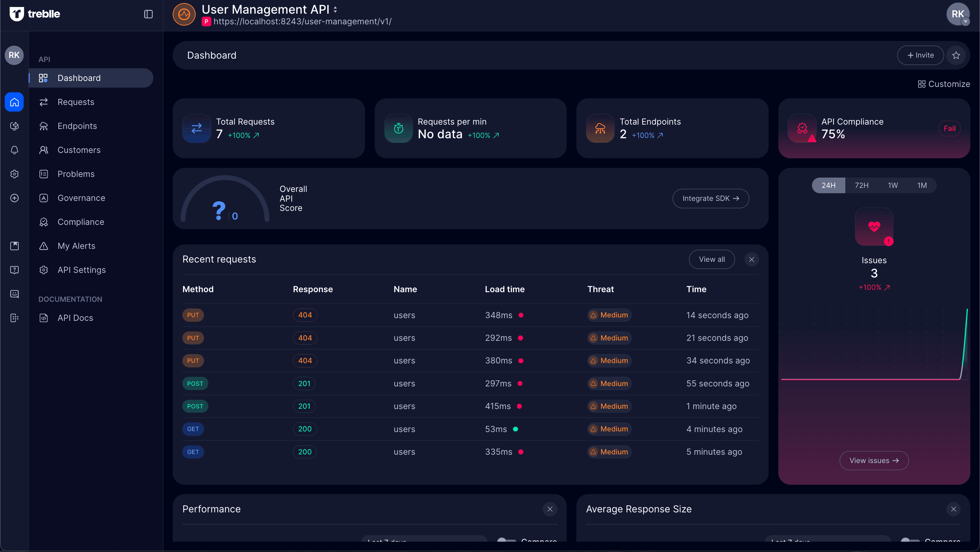Open the User Management API switcher dropdown
Image resolution: width=980 pixels, height=552 pixels.
point(335,9)
